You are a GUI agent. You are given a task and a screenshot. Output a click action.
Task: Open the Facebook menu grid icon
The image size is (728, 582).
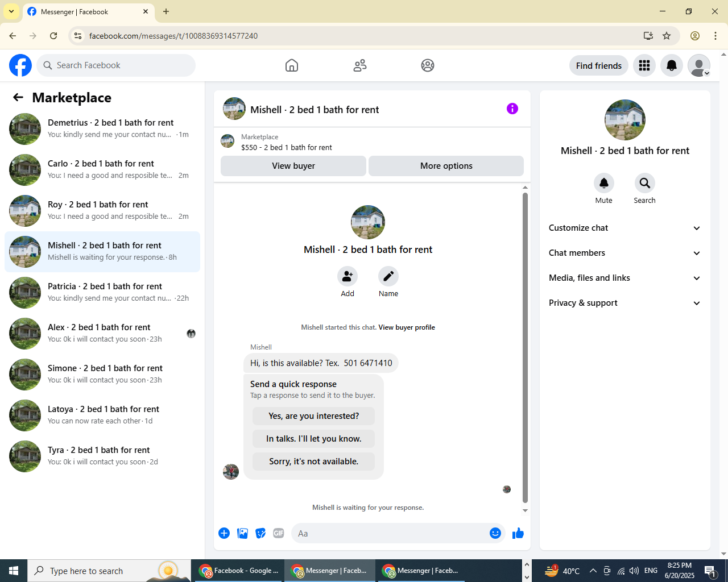(644, 65)
